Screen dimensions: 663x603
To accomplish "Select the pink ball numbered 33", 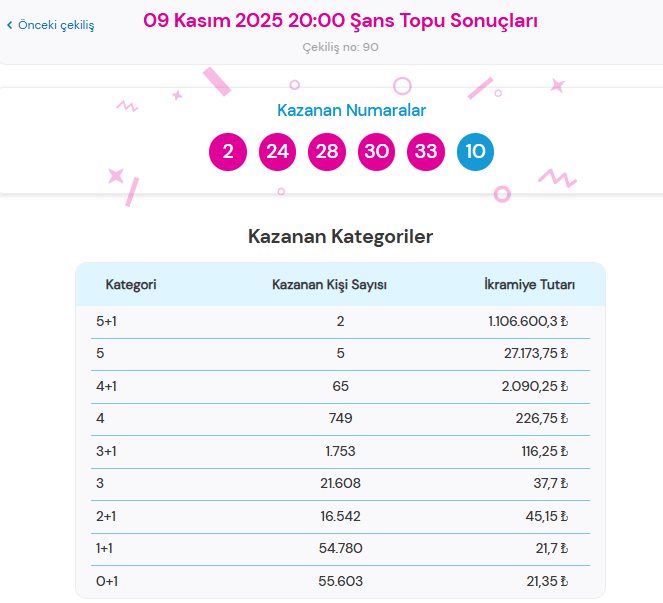I will (x=426, y=152).
